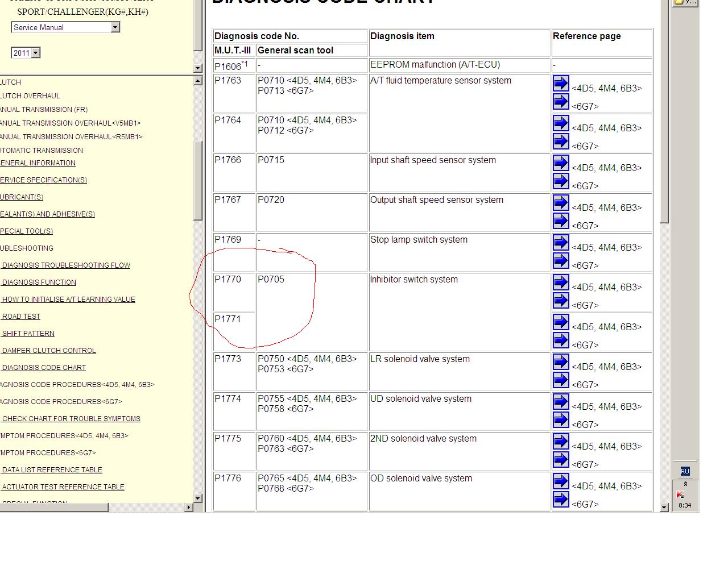Image resolution: width=728 pixels, height=582 pixels.
Task: Open SEALANT(S) AND ADHESIVE(S) link
Action: pyautogui.click(x=47, y=214)
